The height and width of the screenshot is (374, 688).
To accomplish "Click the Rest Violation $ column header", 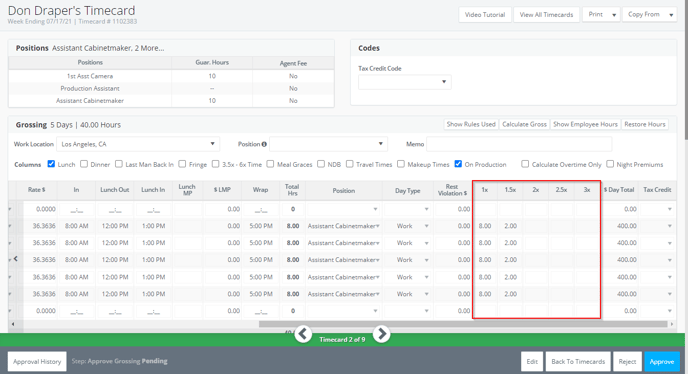I will 452,190.
